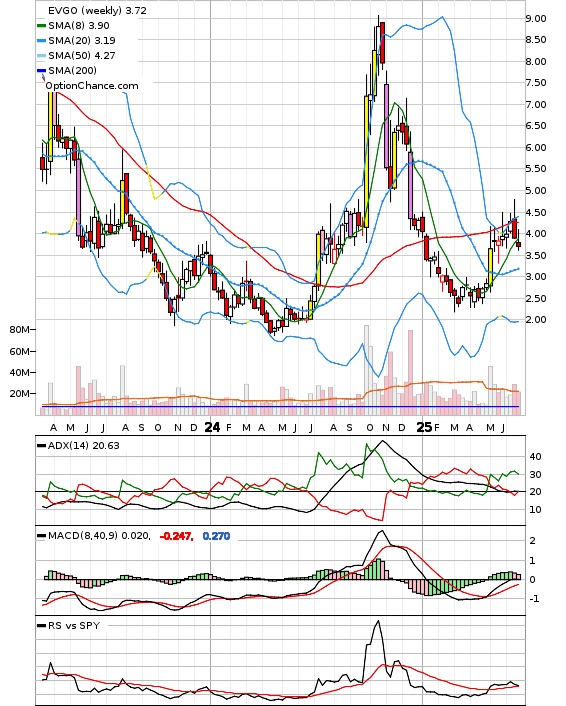Click the bold 24 year marker
566x706 pixels.
pyautogui.click(x=212, y=427)
